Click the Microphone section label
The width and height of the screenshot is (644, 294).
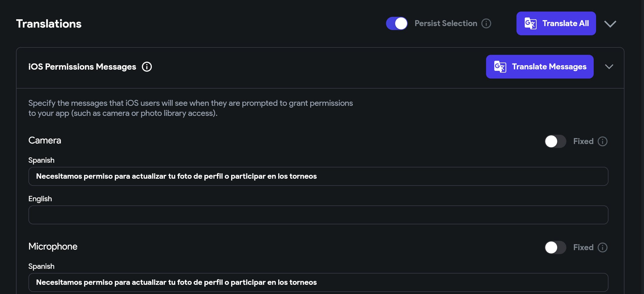point(53,247)
